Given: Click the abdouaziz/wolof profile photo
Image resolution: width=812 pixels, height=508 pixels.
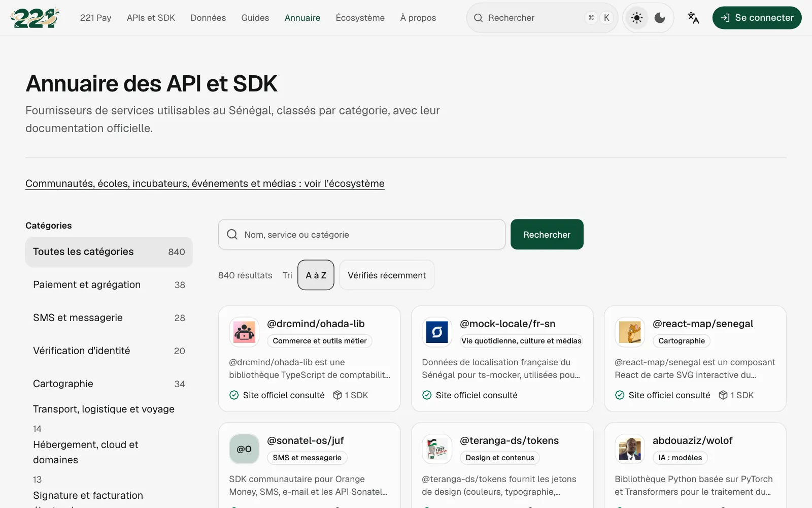Looking at the screenshot, I should click(630, 449).
